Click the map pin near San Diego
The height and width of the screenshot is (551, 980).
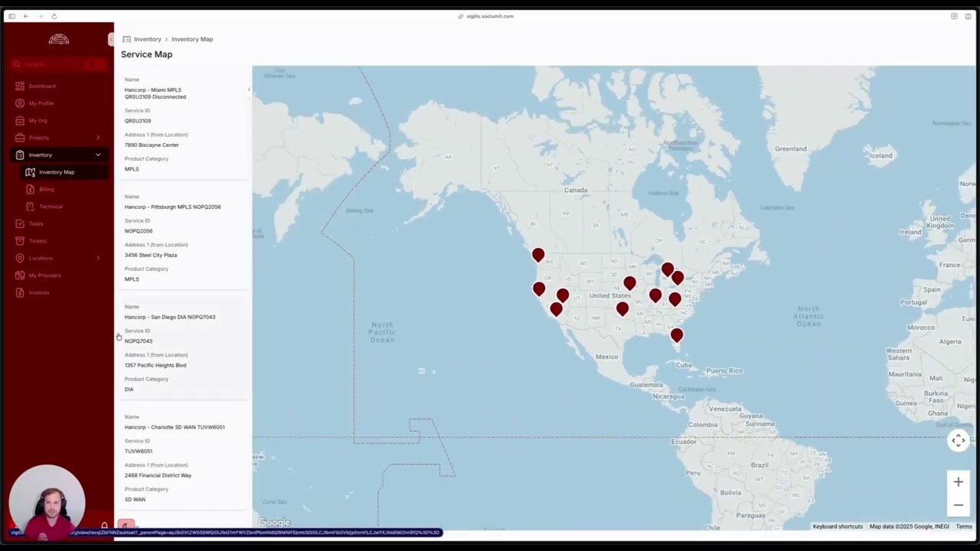pyautogui.click(x=556, y=308)
